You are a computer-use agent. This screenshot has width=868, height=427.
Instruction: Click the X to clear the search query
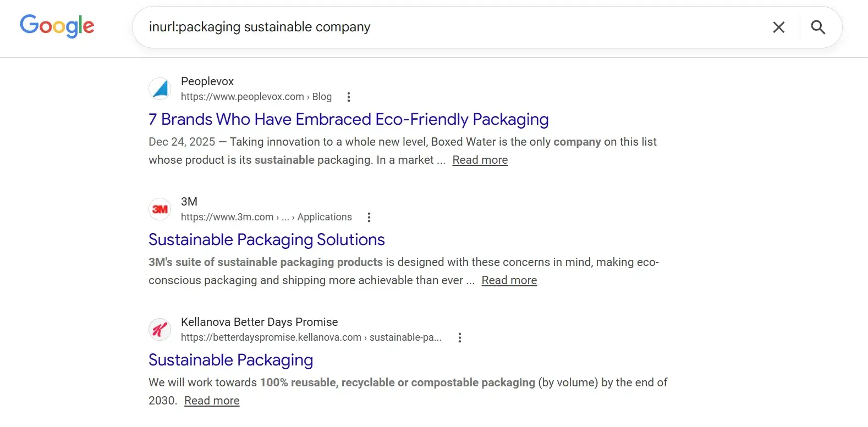click(778, 27)
